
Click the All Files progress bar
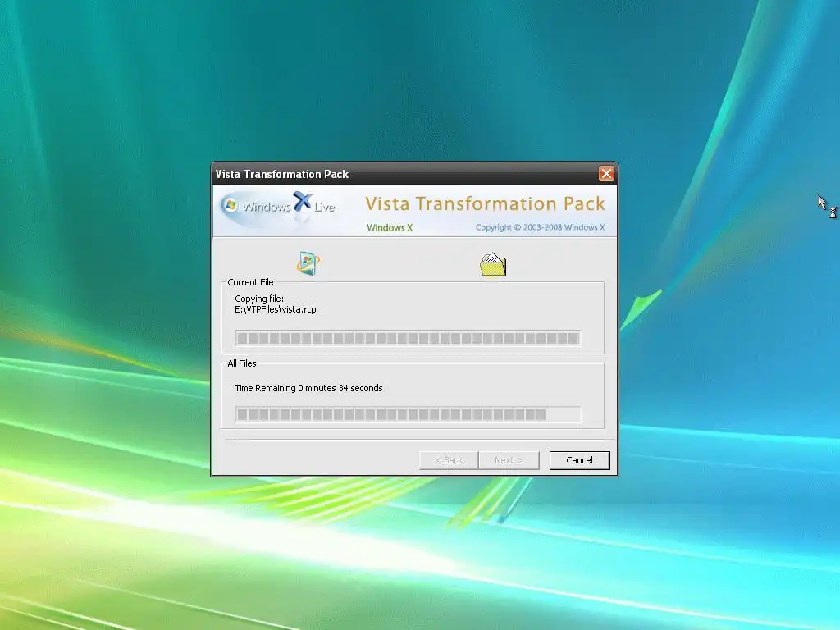coord(409,414)
